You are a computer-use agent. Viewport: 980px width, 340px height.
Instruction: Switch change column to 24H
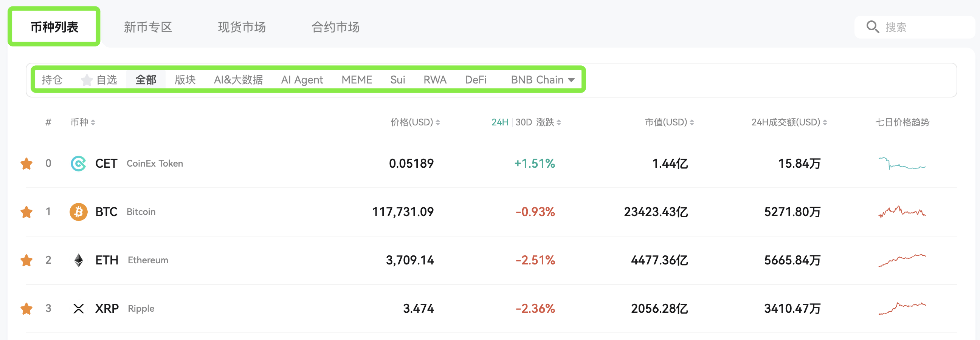(x=499, y=122)
